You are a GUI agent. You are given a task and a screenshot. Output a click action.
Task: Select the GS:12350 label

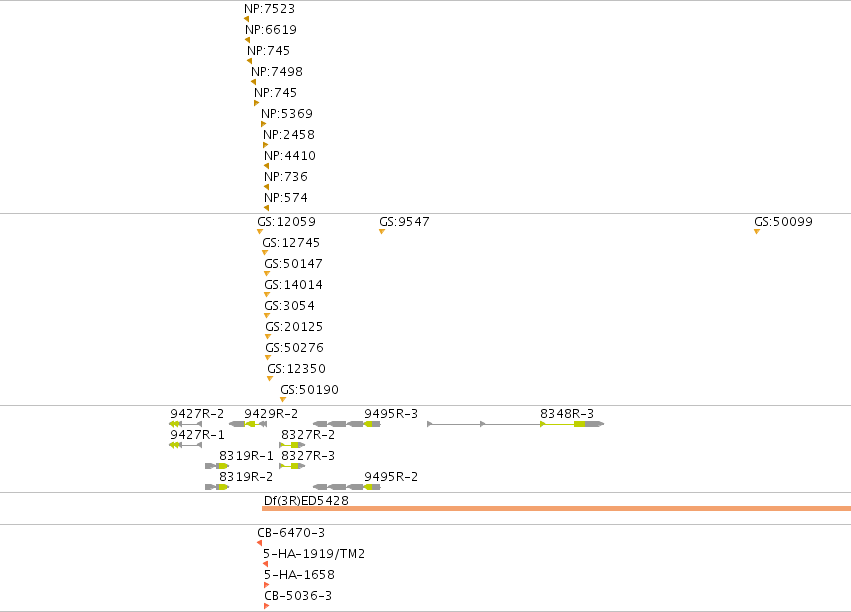pos(296,368)
